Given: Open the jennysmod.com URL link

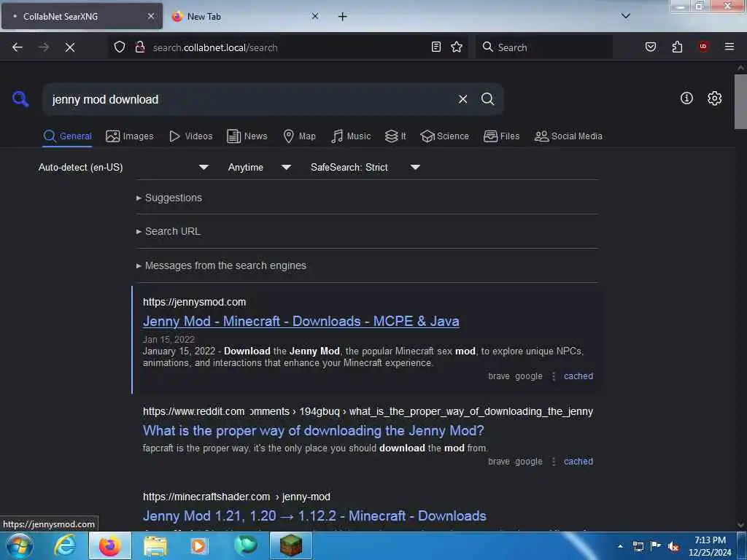Looking at the screenshot, I should 194,302.
